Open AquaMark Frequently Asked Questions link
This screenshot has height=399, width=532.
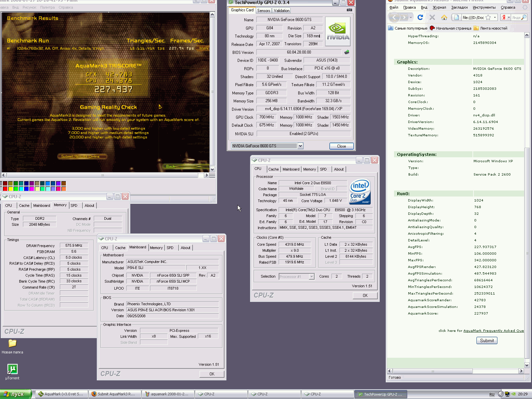pyautogui.click(x=493, y=331)
